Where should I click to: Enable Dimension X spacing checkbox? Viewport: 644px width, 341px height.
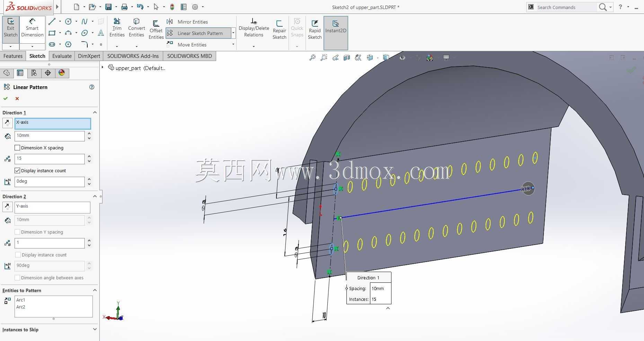click(x=17, y=148)
